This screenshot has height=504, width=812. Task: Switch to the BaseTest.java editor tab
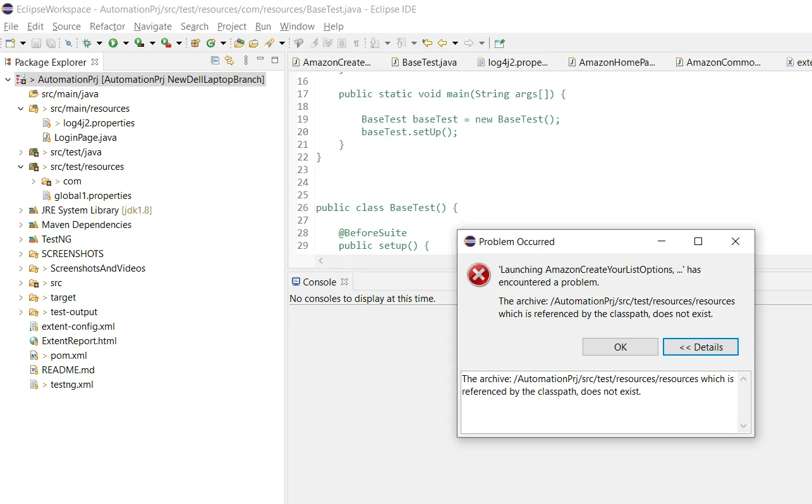tap(423, 62)
